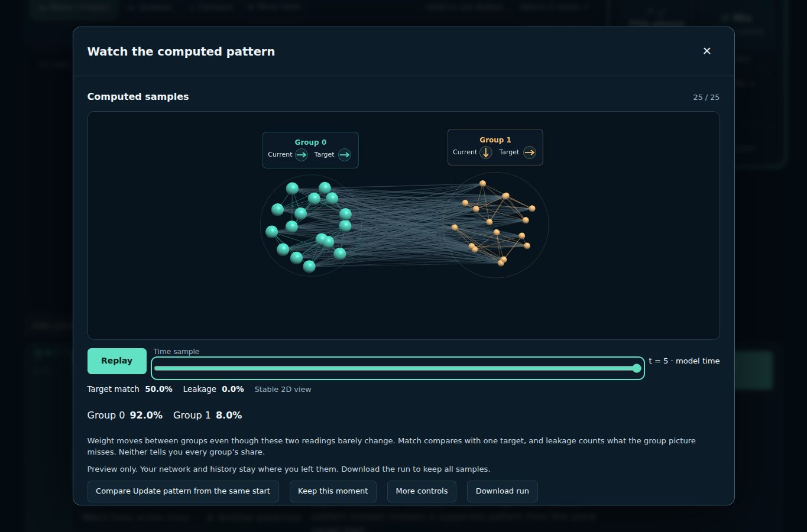Click the Leakage 0.0% reading
807x532 pixels.
pos(213,389)
